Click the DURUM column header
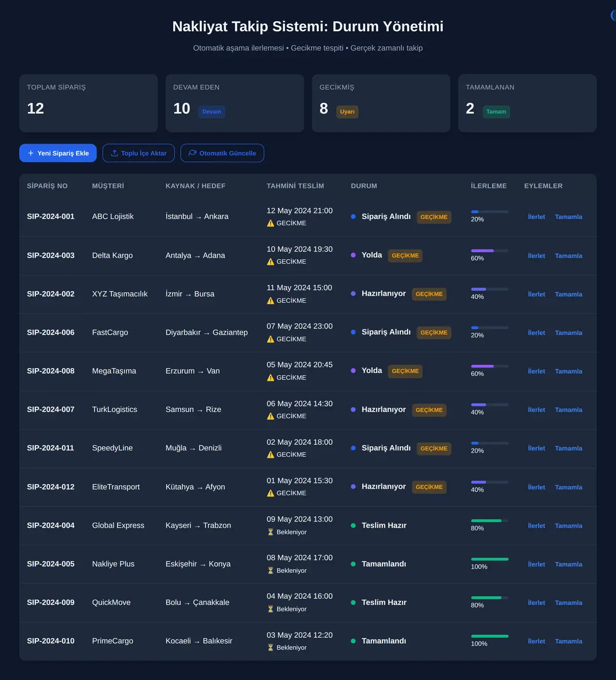This screenshot has height=680, width=616. 364,186
